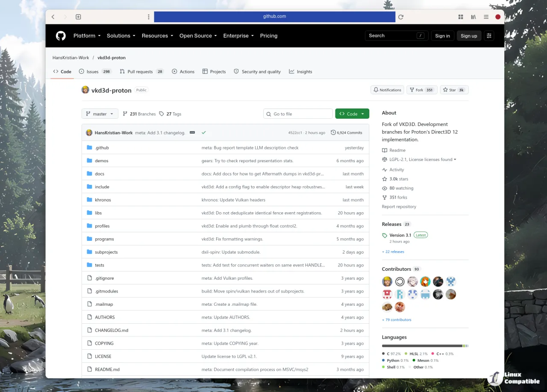Click the repository owner avatar beside vkd3d-proton title

tap(85, 90)
